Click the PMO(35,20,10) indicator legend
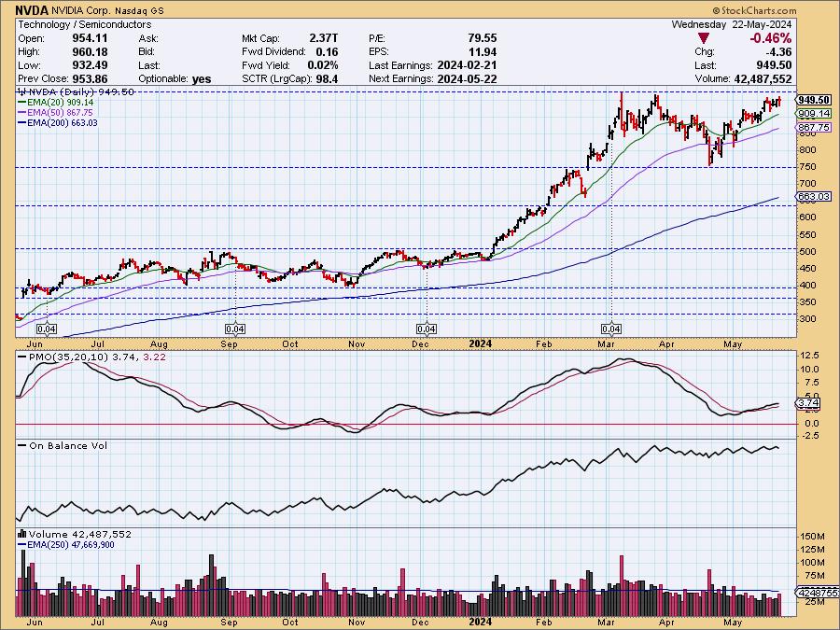840x630 pixels. click(x=91, y=357)
